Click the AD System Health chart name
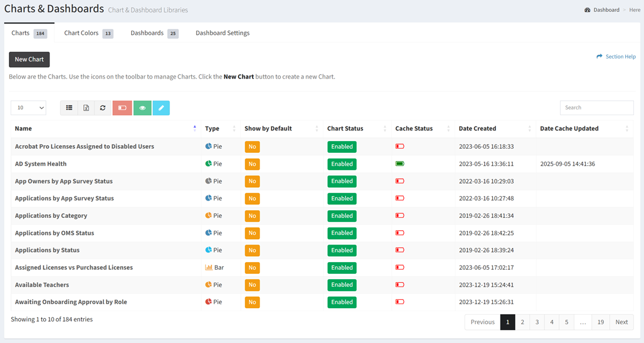Viewport: 644px width, 343px height. pos(41,164)
